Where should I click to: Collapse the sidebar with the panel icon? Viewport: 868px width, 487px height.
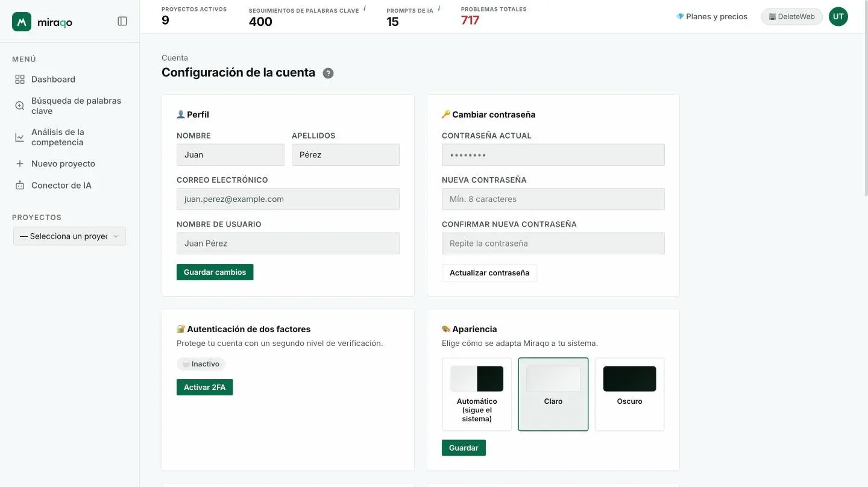tap(122, 21)
